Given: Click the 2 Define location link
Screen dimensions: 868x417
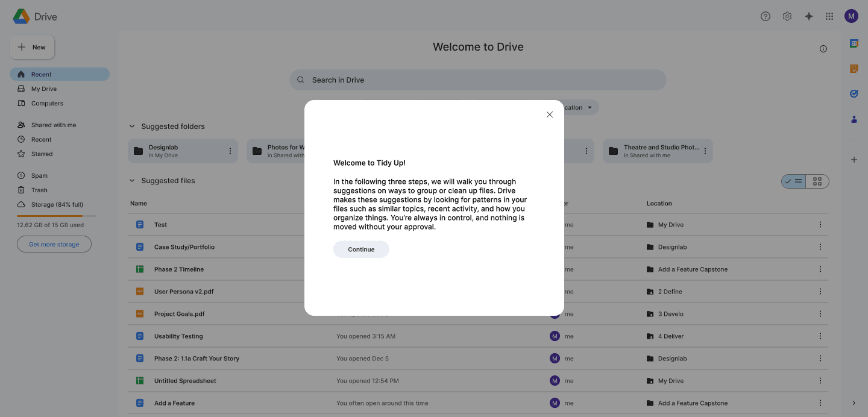Looking at the screenshot, I should 664,292.
